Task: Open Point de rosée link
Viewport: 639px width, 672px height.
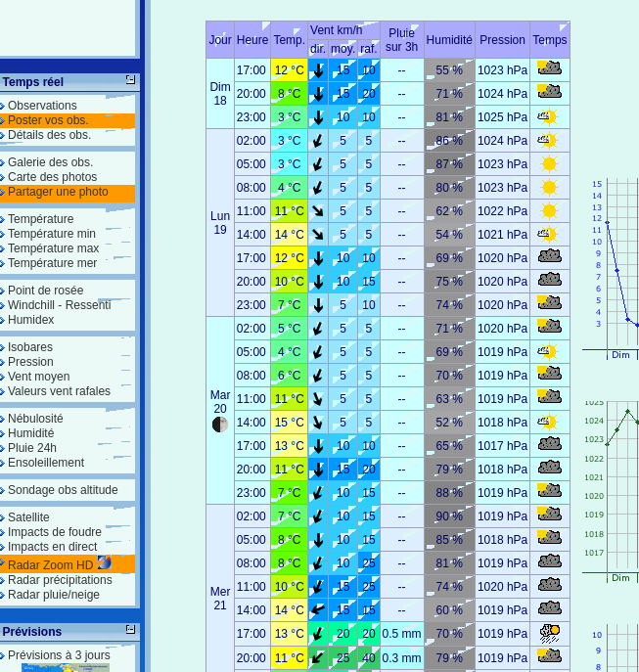Action: (45, 291)
